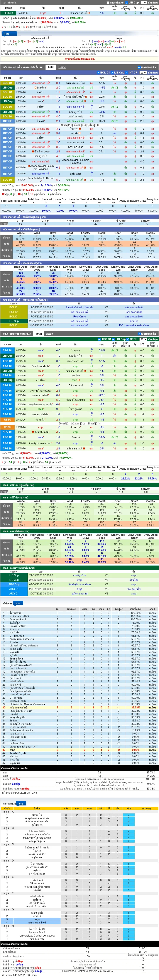The image size is (159, 980).
Task: Toggle the INT CF league filter checkbox
Action: tap(127, 73)
